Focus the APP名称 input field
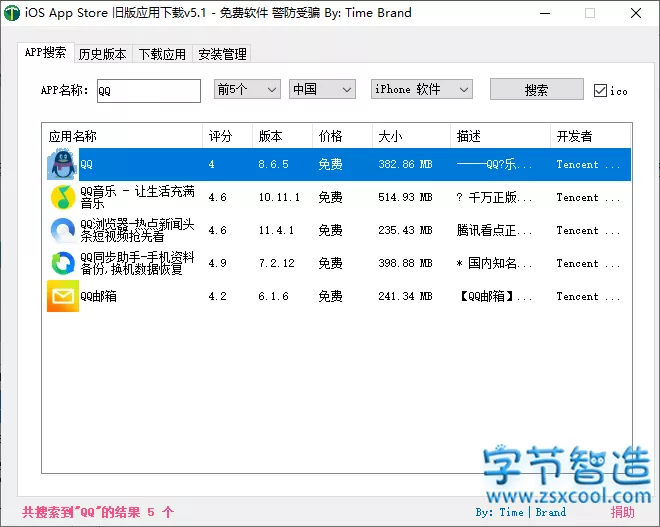This screenshot has width=660, height=527. [149, 91]
